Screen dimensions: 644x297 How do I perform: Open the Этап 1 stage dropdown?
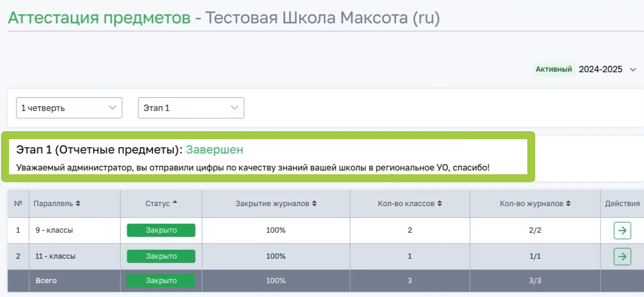pos(191,108)
